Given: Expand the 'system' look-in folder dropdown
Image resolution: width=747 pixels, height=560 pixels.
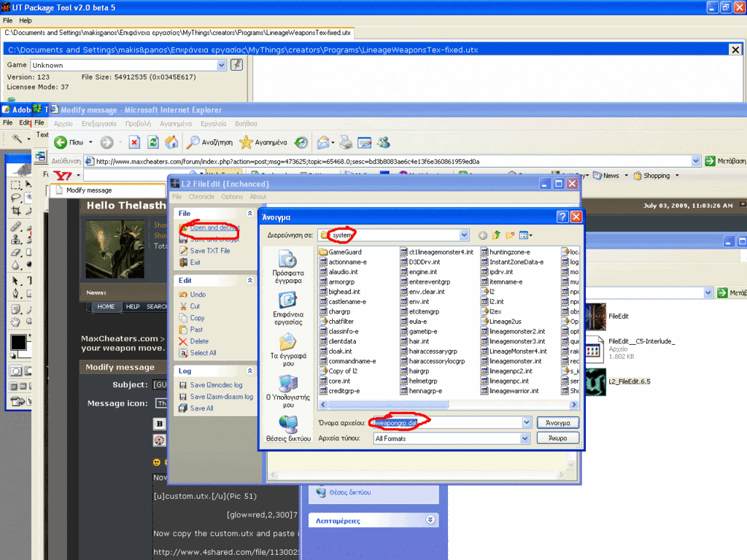Looking at the screenshot, I should click(x=464, y=236).
